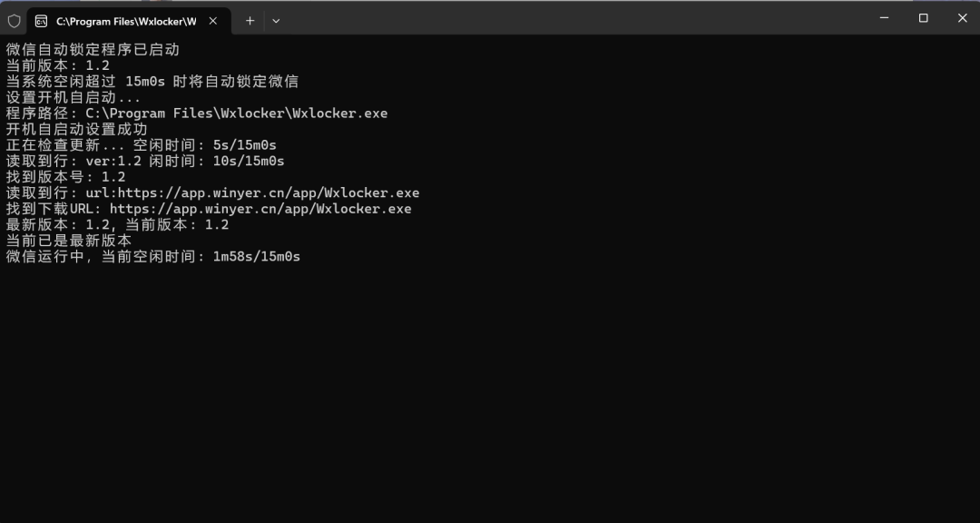Click the line '当前已是最新版本'
980x523 pixels.
pos(69,241)
